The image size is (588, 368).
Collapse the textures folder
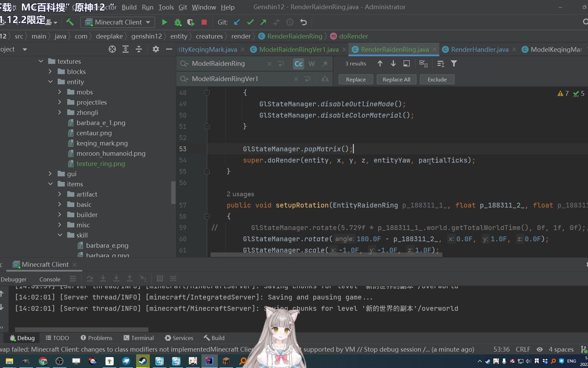click(x=41, y=61)
